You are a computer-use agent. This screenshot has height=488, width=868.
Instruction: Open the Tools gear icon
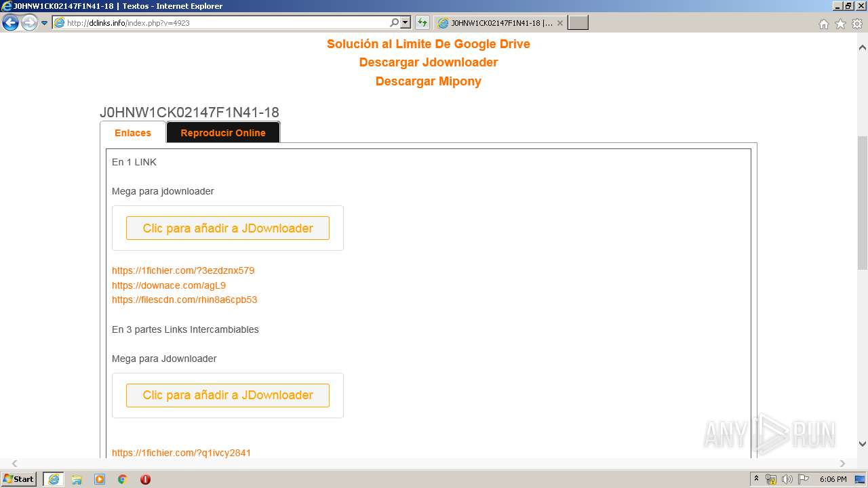click(x=857, y=24)
